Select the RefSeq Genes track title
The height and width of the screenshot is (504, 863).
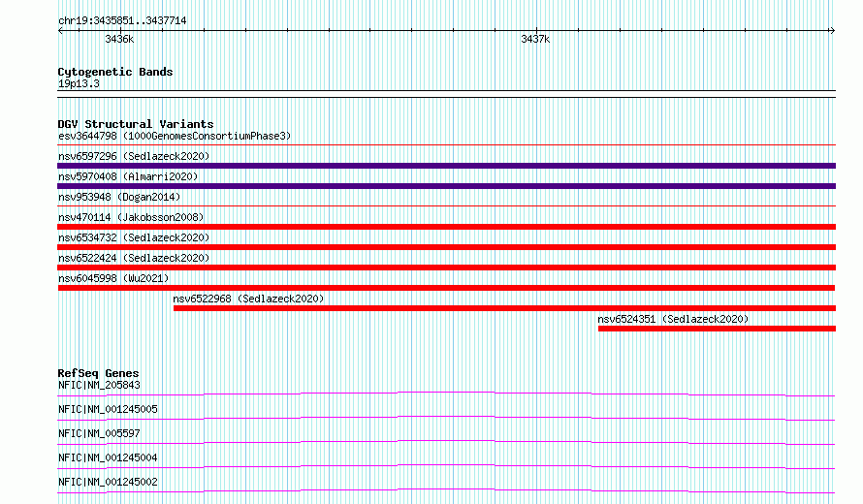(98, 373)
